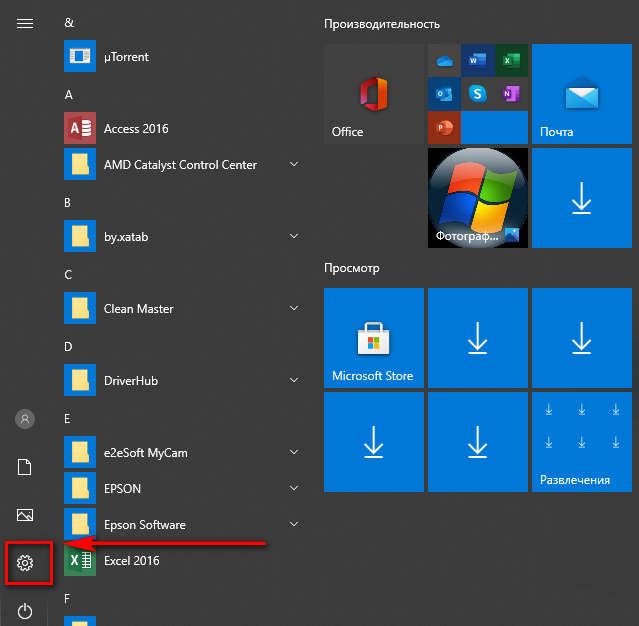
Task: Open the Развлечения tile folder
Action: 582,442
